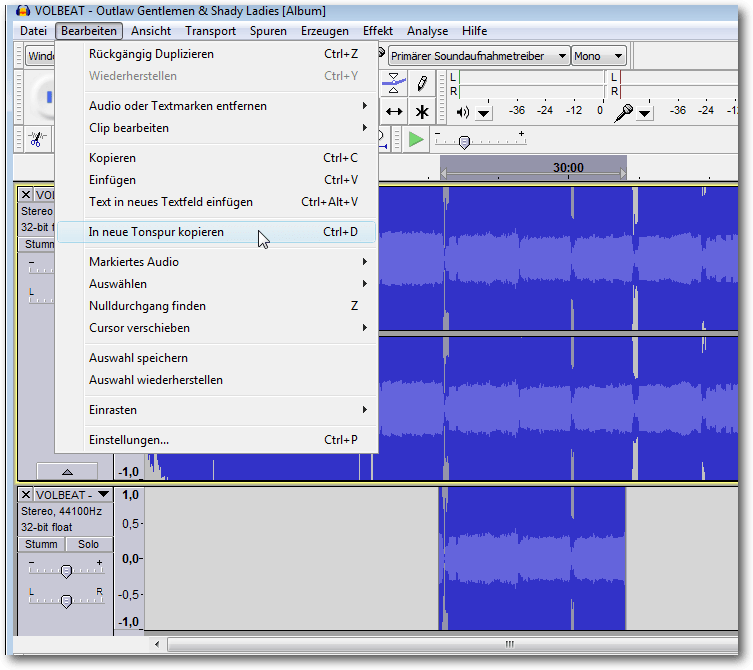Open the Effekt menu
Viewport: 753px width, 670px height.
[x=377, y=31]
